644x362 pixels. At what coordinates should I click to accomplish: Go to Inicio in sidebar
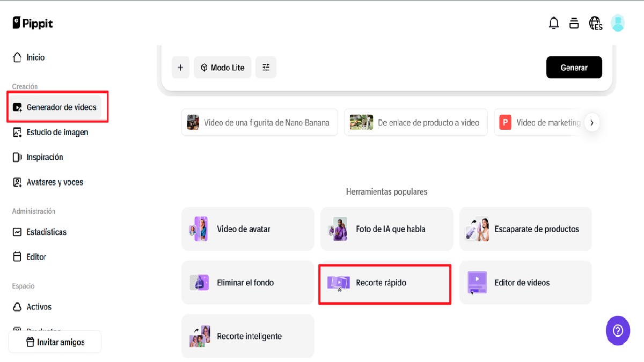(35, 57)
